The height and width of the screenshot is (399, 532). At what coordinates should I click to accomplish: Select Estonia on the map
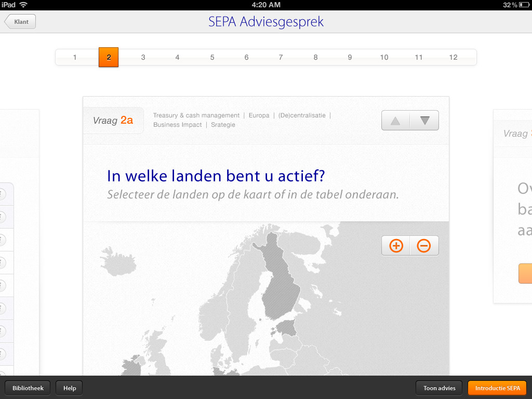[x=286, y=328]
